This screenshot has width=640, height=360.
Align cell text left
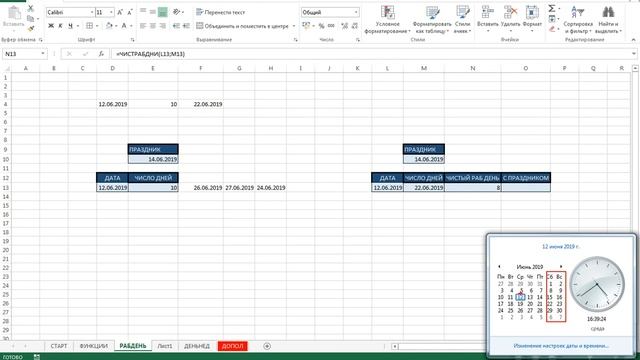143,26
